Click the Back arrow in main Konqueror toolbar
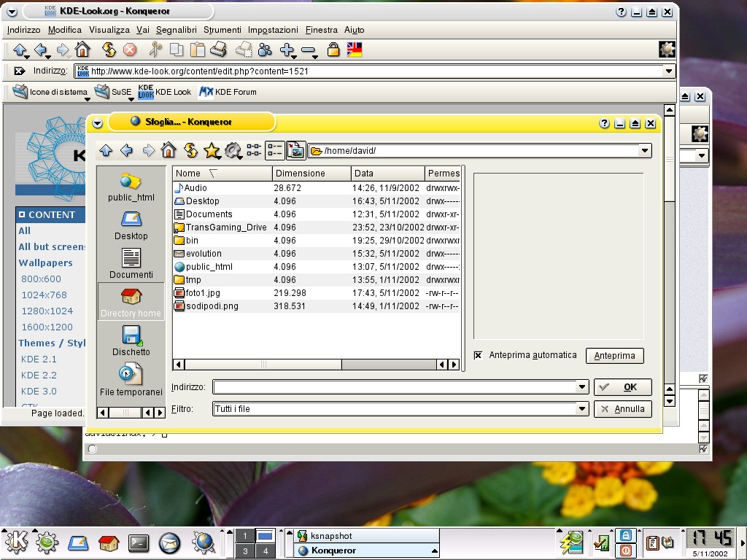 coord(41,50)
